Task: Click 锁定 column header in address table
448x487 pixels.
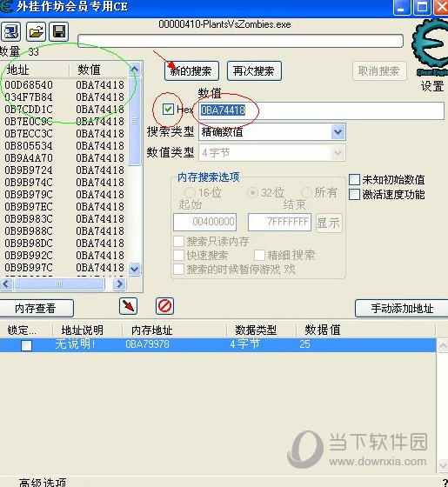Action: click(x=26, y=330)
